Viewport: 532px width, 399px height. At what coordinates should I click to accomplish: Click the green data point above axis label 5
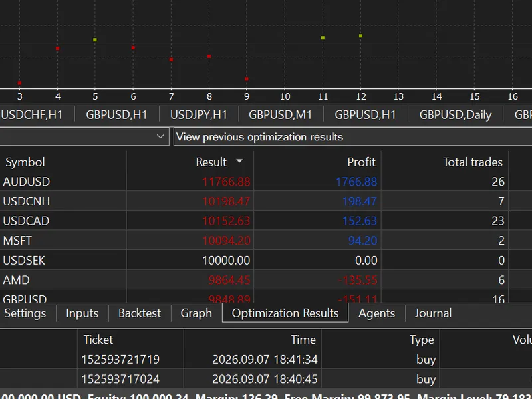95,40
